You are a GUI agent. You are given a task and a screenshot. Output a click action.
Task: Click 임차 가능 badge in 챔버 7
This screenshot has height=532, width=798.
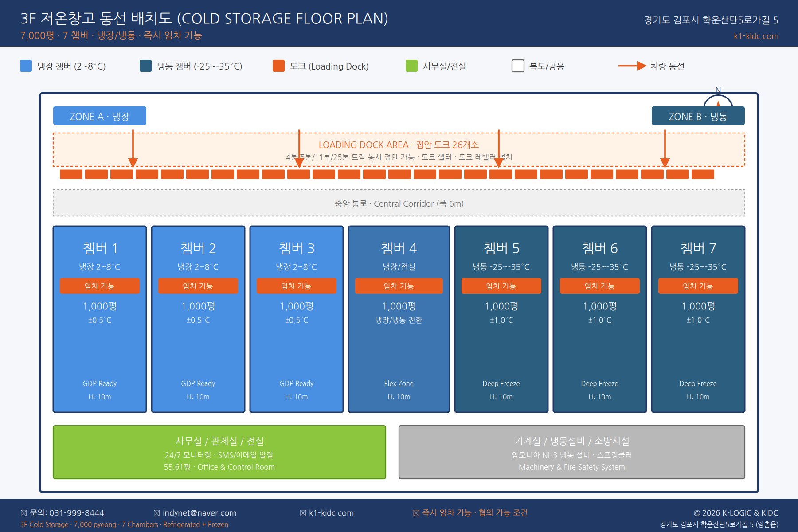pyautogui.click(x=698, y=286)
